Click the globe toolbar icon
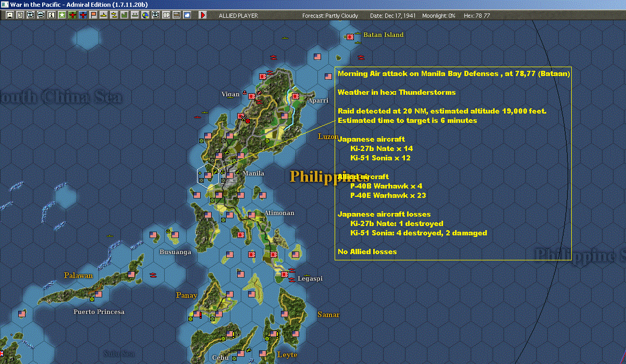The width and height of the screenshot is (626, 364). pos(145,15)
